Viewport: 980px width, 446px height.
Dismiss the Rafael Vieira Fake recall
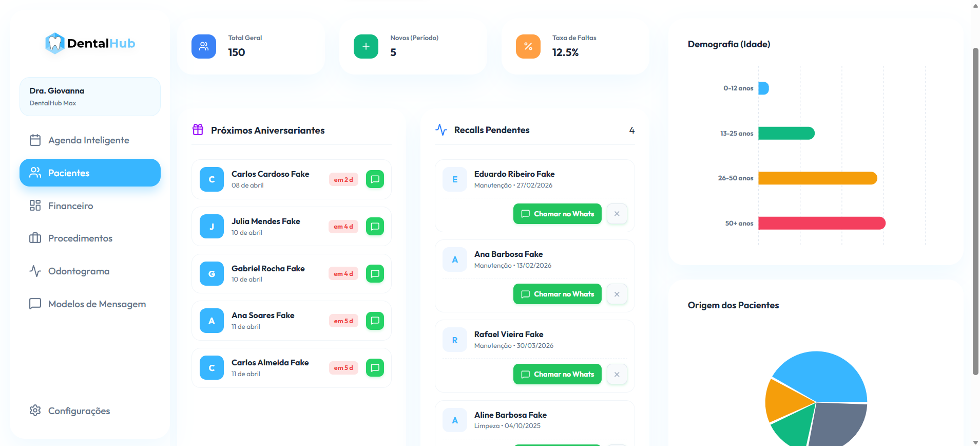(617, 374)
